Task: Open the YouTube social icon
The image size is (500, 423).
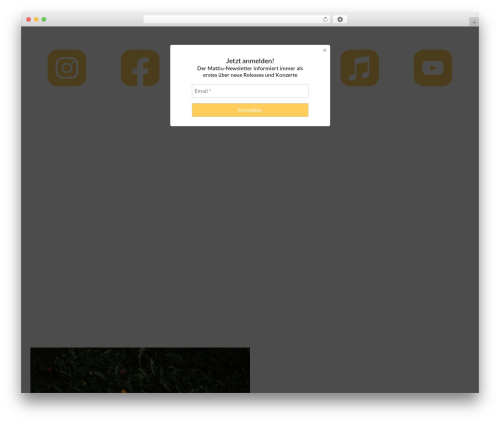Action: pyautogui.click(x=433, y=68)
